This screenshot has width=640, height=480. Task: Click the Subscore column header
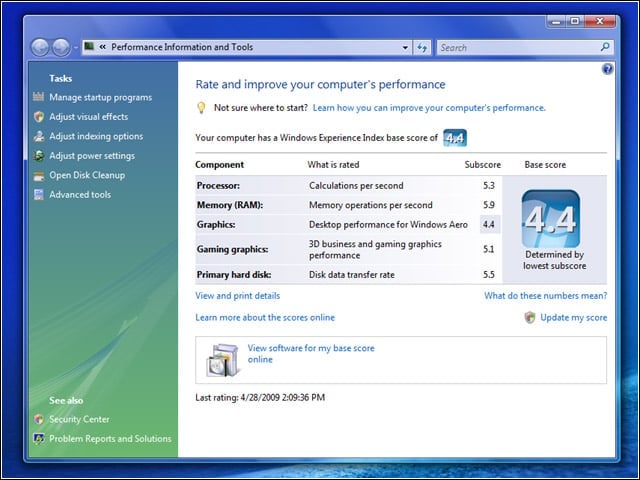coord(482,164)
